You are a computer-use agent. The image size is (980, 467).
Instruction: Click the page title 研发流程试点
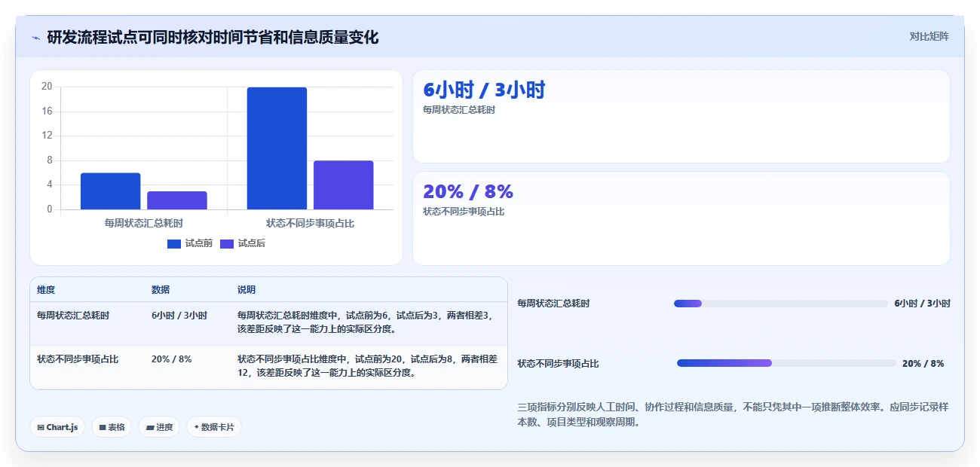[x=213, y=38]
